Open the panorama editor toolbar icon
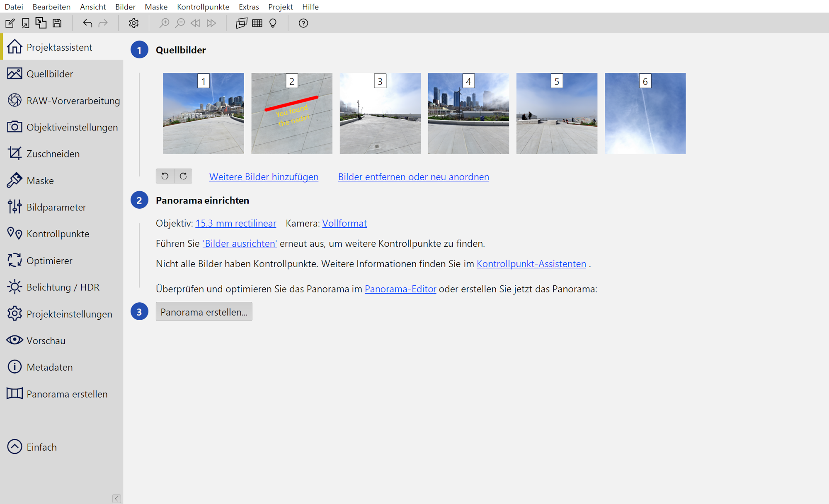The height and width of the screenshot is (504, 829). point(241,23)
